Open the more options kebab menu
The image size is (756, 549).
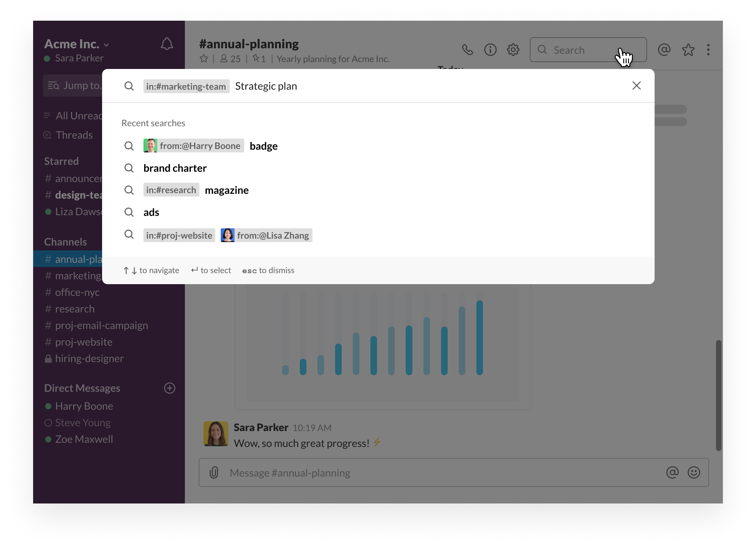click(708, 50)
